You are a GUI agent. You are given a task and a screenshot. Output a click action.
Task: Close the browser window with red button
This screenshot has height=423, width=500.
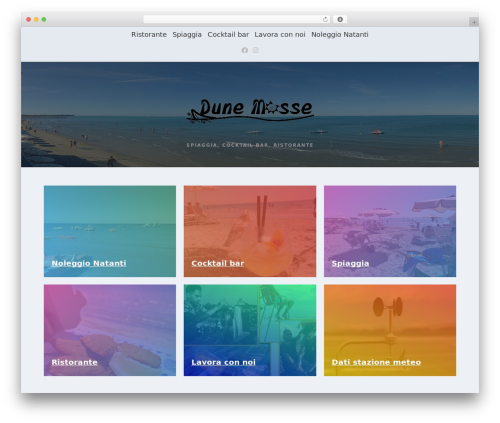[29, 20]
